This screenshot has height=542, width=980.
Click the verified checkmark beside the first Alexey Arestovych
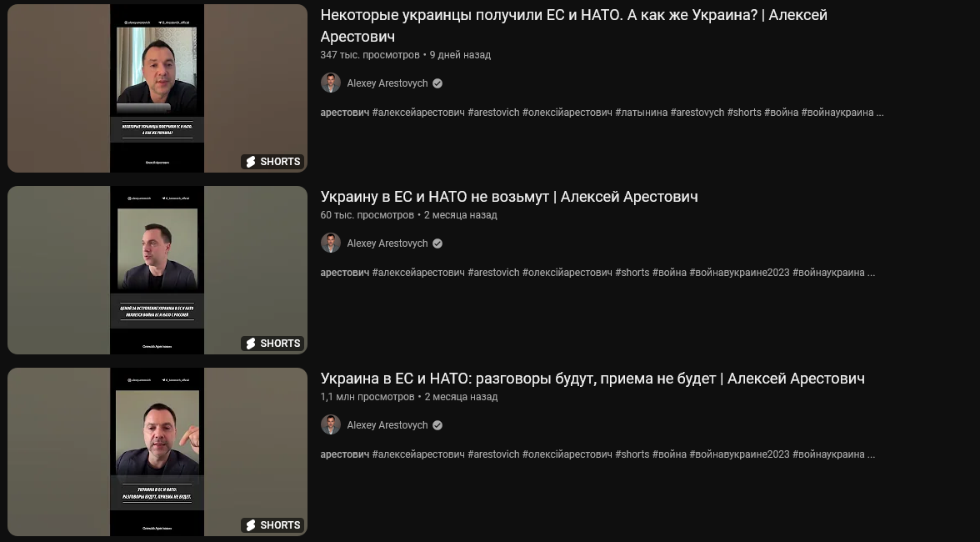pos(437,83)
